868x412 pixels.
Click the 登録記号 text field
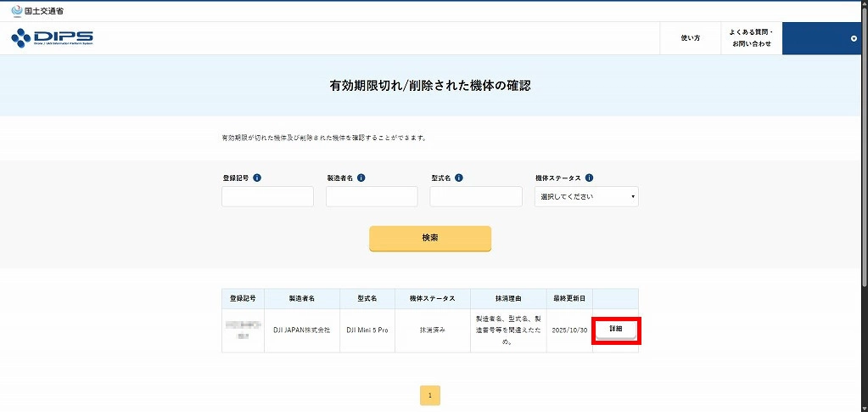point(267,197)
